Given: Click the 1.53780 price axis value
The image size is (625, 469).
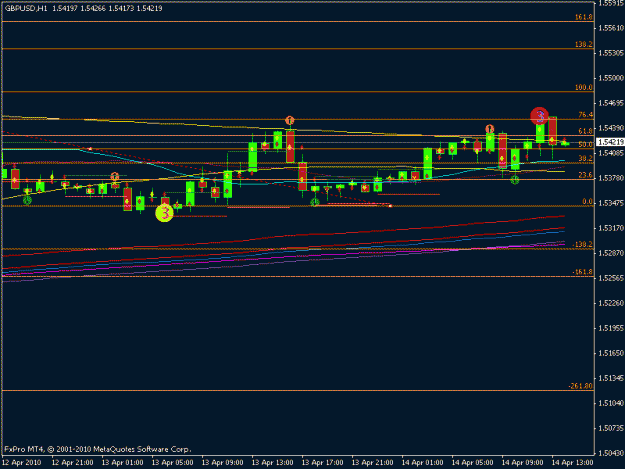Looking at the screenshot, I should (611, 178).
